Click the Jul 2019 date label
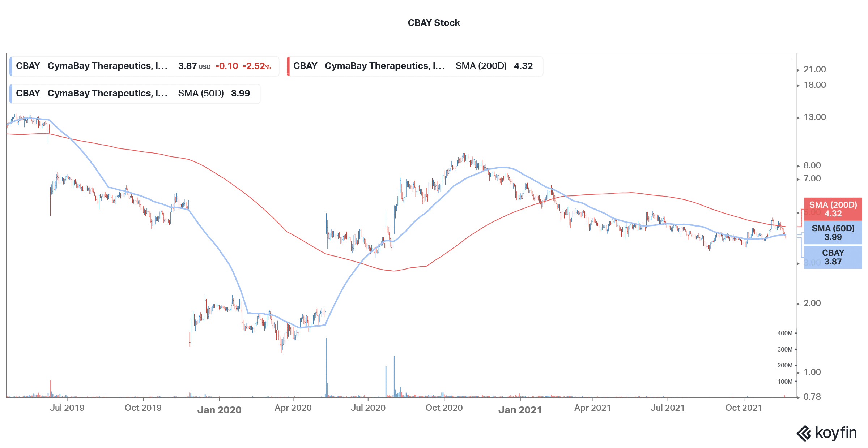Image resolution: width=868 pixels, height=448 pixels. (67, 408)
